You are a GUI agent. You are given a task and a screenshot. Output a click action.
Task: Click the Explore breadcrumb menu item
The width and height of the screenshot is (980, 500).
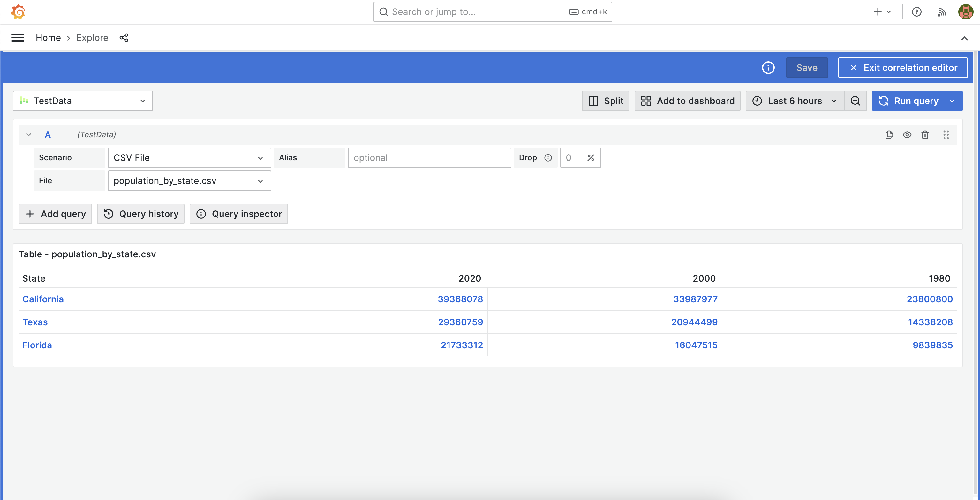click(x=92, y=38)
